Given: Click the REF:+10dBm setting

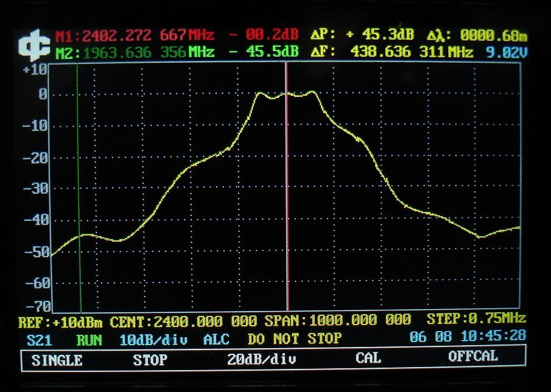Looking at the screenshot, I should [x=60, y=322].
